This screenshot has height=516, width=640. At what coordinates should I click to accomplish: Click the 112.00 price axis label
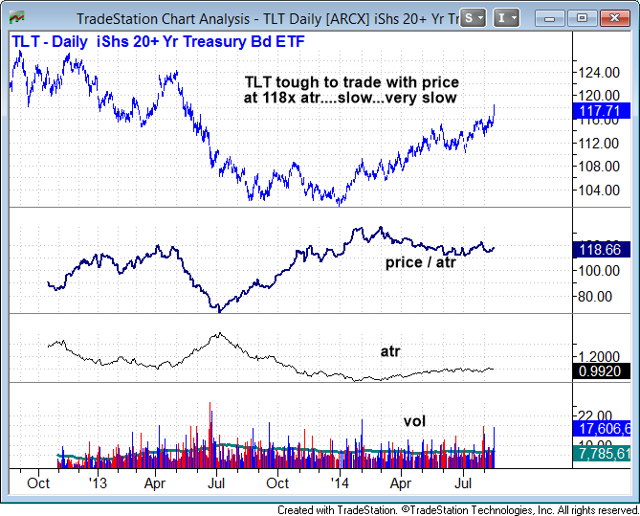599,143
